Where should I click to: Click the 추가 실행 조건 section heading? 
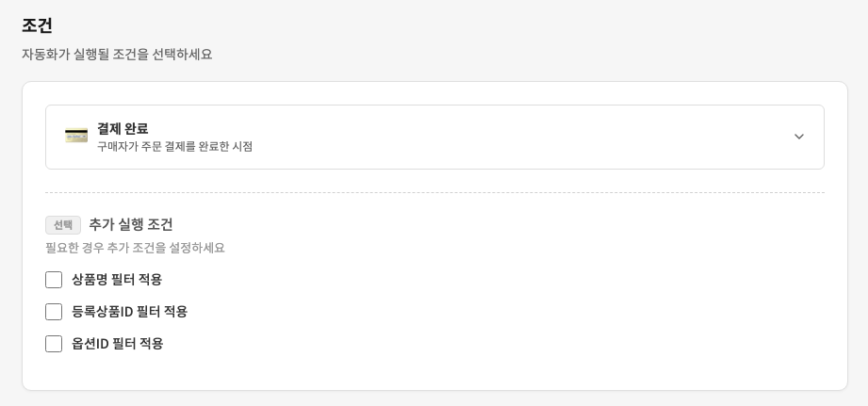coord(131,224)
